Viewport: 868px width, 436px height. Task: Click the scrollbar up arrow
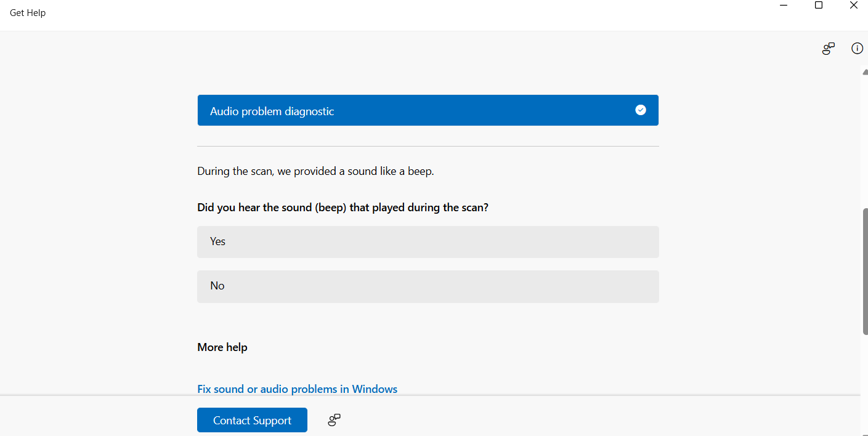point(865,72)
